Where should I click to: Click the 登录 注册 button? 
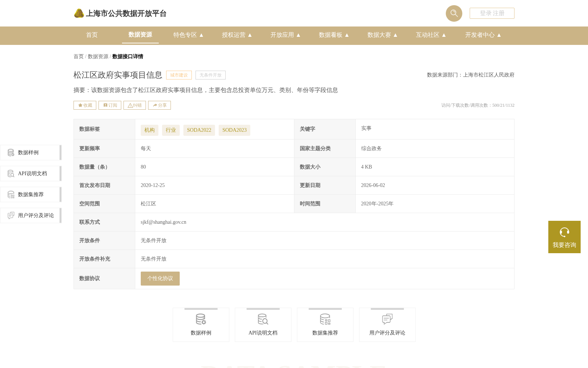coord(492,13)
